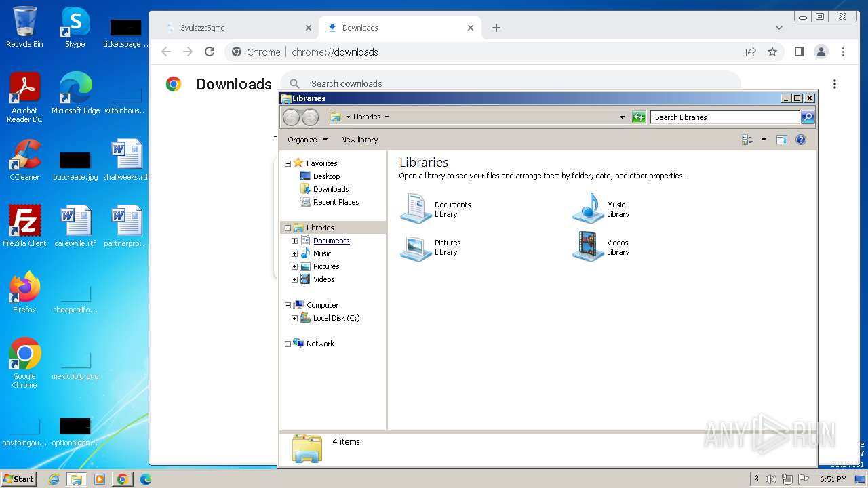
Task: Launch Acrobat Reader DC shortcut
Action: click(x=24, y=98)
